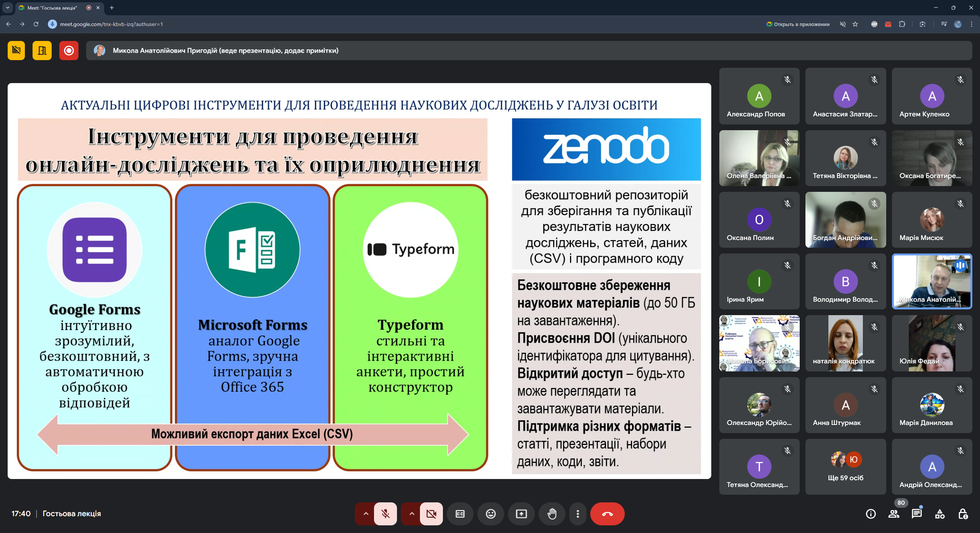Image resolution: width=980 pixels, height=533 pixels.
Task: Select the Олександр Юрійо participant tile
Action: coord(759,405)
